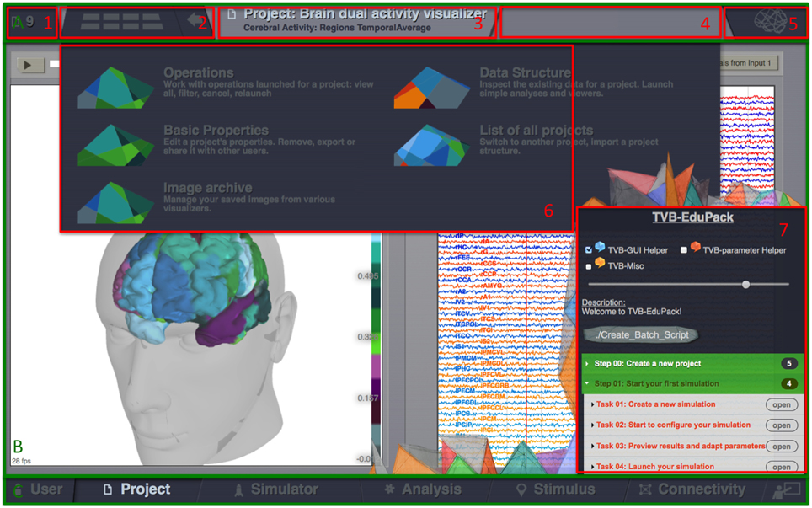Click the help icon at bottom-right corner
Screen dimensions: 812x508
(x=786, y=489)
